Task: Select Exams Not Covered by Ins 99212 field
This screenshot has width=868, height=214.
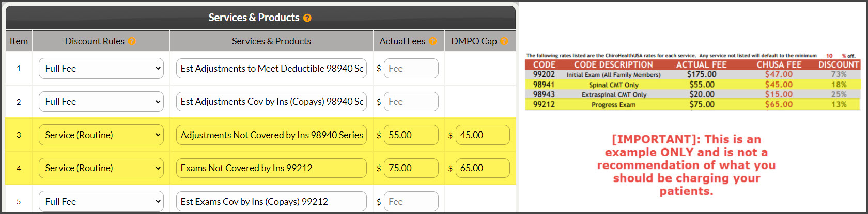Action: [x=271, y=168]
